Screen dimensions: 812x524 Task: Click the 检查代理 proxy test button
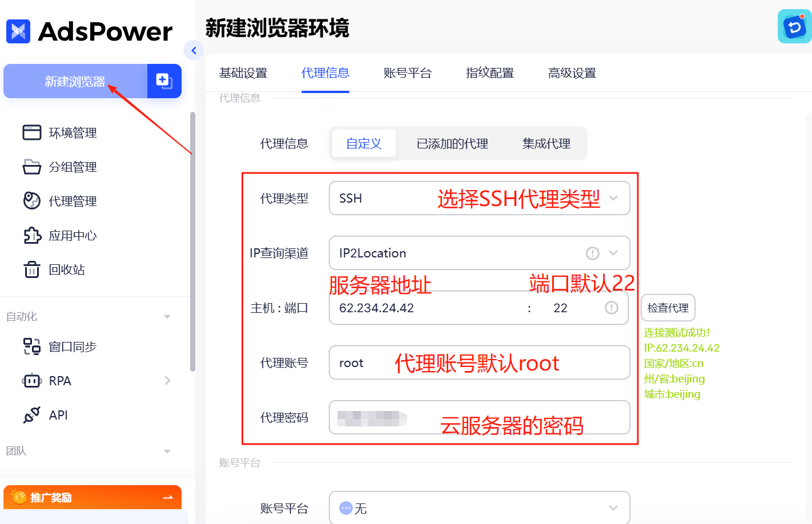[x=668, y=308]
